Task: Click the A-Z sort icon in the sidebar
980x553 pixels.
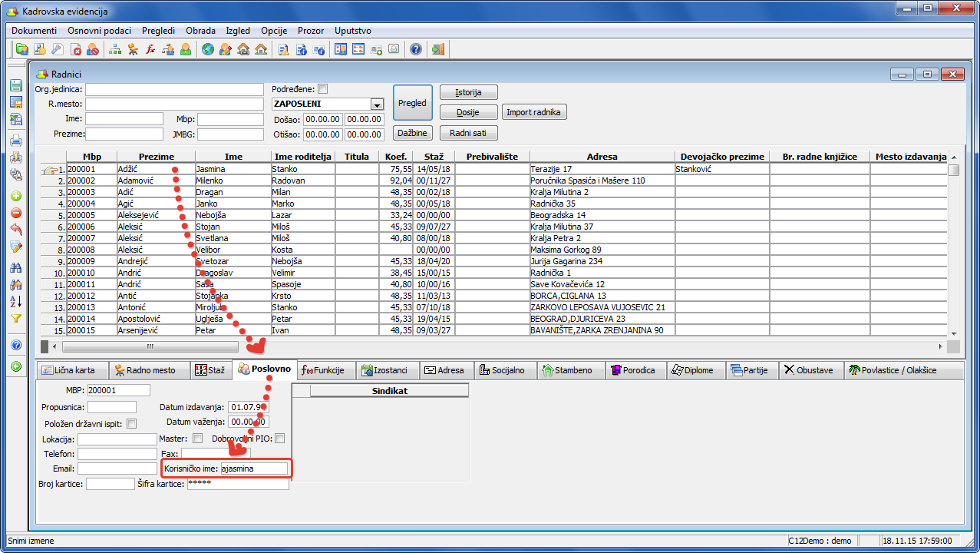Action: pyautogui.click(x=15, y=301)
